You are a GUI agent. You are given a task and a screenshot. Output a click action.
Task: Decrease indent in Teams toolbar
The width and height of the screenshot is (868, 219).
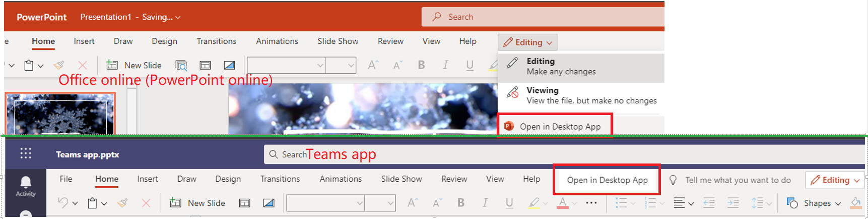click(x=709, y=203)
